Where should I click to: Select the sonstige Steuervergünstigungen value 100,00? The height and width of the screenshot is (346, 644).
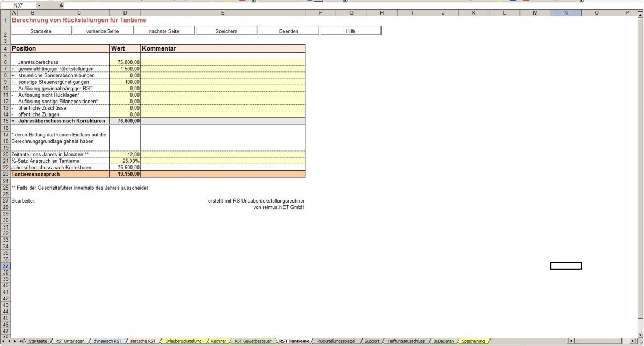(x=125, y=82)
